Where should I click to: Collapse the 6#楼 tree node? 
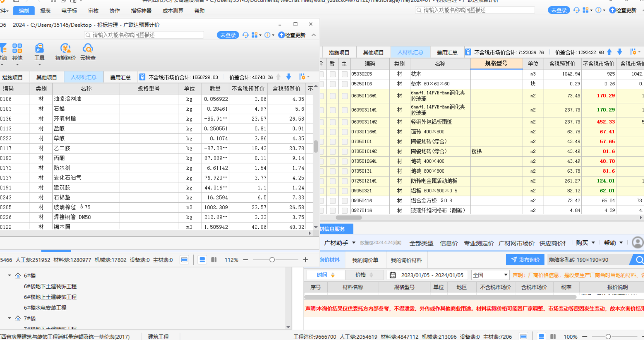(10, 275)
